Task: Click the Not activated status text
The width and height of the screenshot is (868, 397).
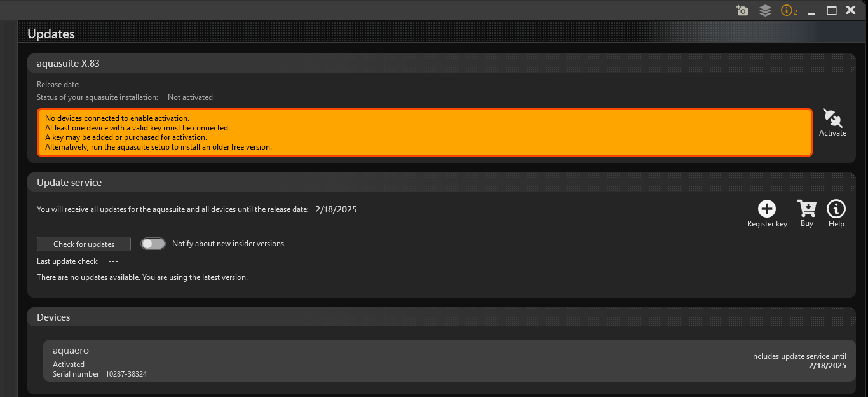Action: coord(190,97)
